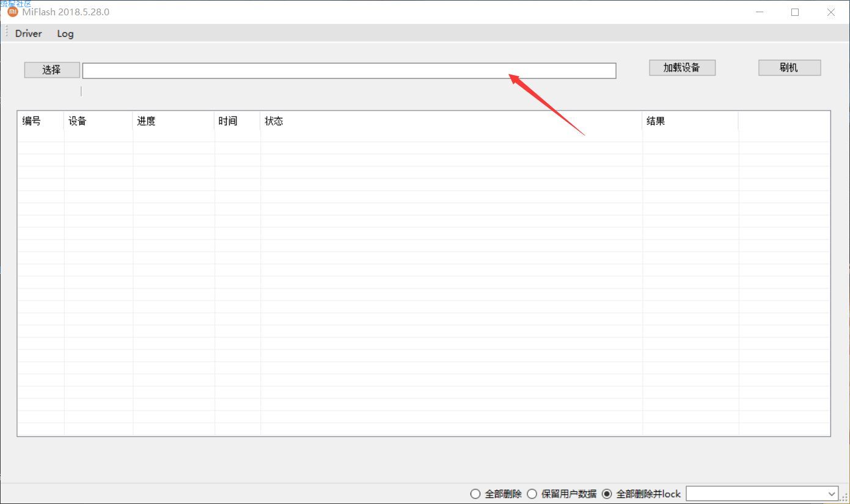Click the 时间 column header
The width and height of the screenshot is (850, 504).
237,121
